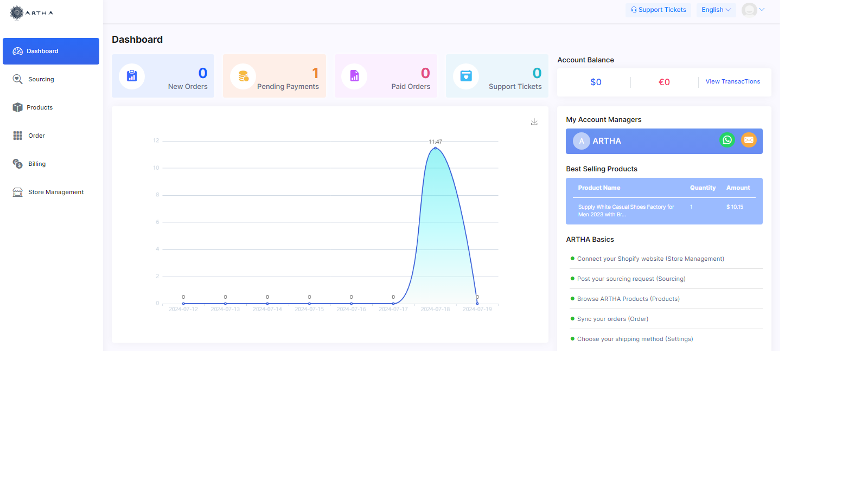This screenshot has height=488, width=868.
Task: Click the headset icon beside Support Tickets
Action: click(x=634, y=10)
